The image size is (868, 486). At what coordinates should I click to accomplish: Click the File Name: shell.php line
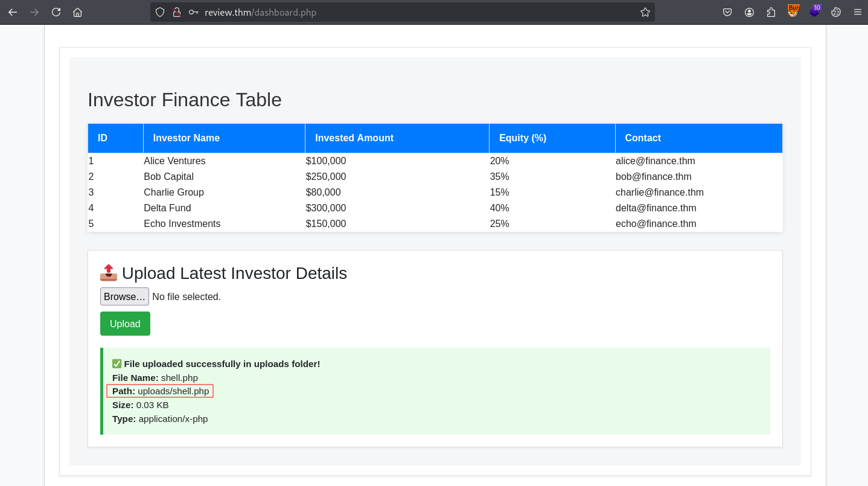[x=155, y=378]
